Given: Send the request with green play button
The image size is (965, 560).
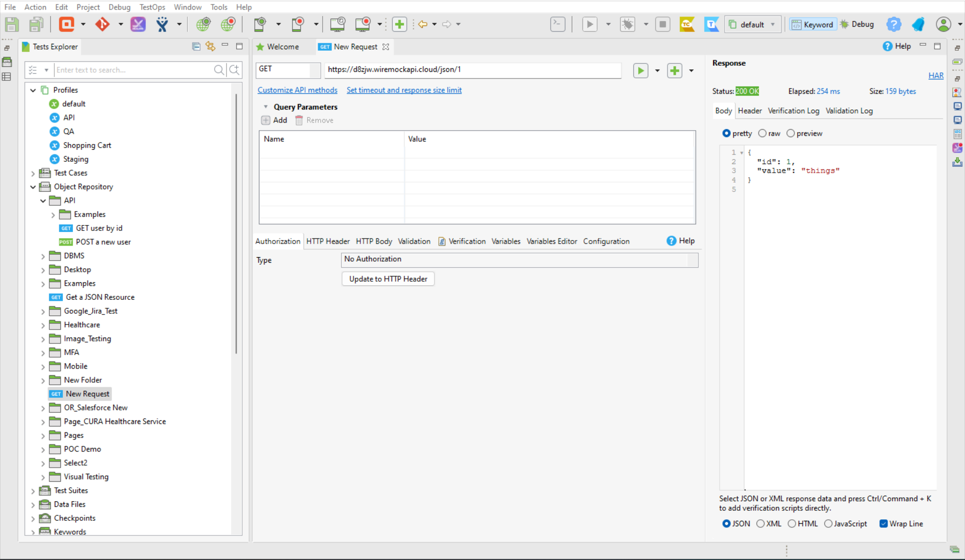Looking at the screenshot, I should (x=641, y=71).
